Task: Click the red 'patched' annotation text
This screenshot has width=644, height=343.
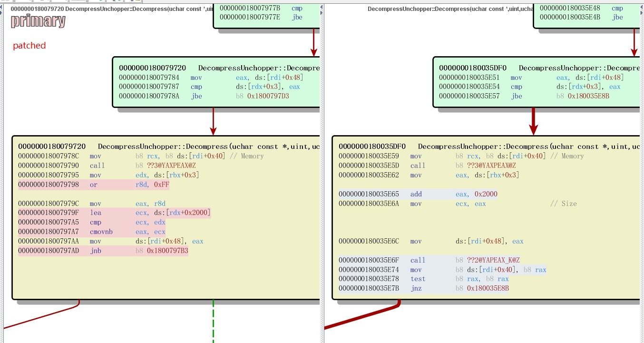Action: point(29,45)
